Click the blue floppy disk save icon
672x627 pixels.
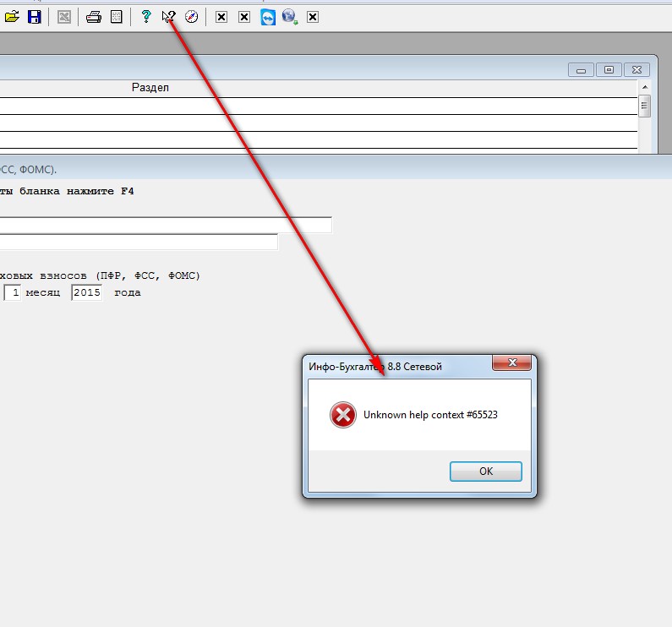[34, 17]
